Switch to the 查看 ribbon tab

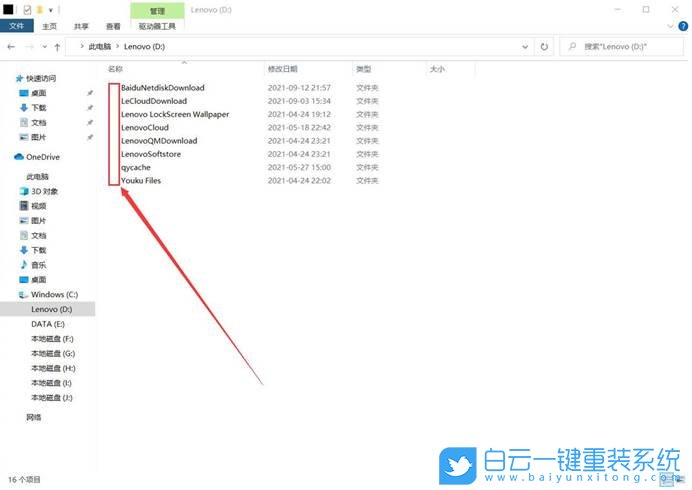click(113, 26)
